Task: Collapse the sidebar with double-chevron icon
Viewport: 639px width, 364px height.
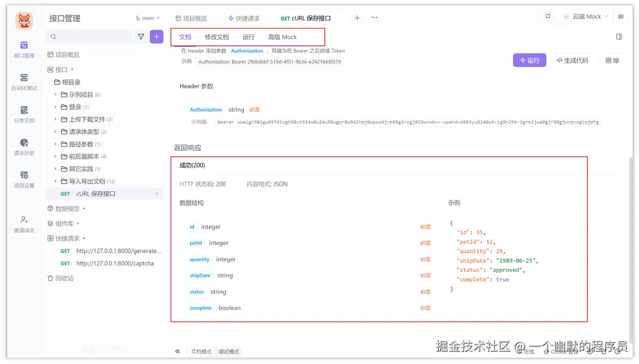Action: tap(177, 352)
